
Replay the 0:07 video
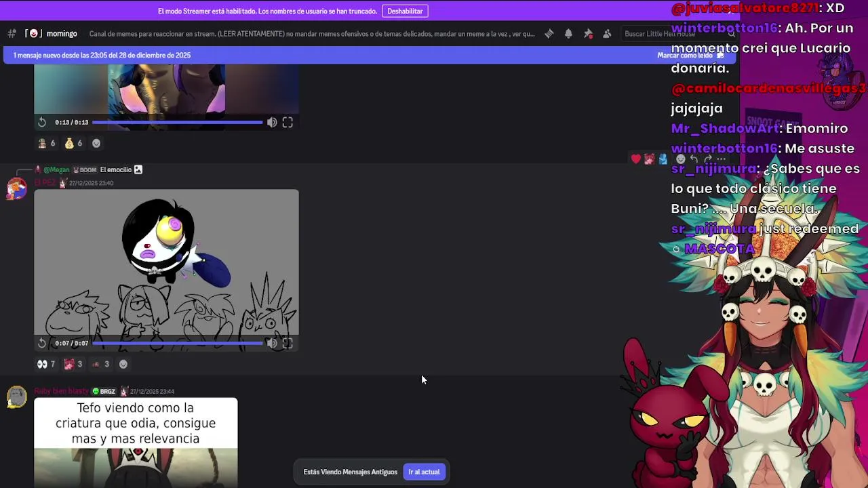pyautogui.click(x=42, y=343)
